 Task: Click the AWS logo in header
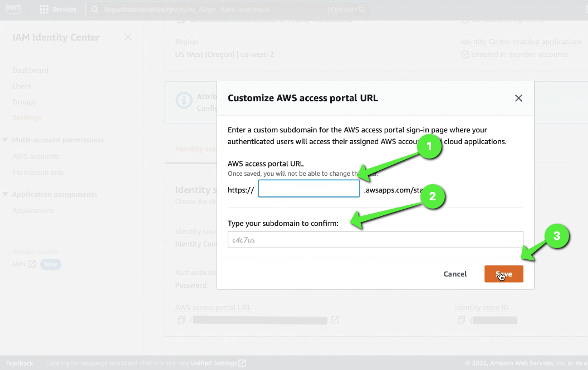tap(13, 9)
